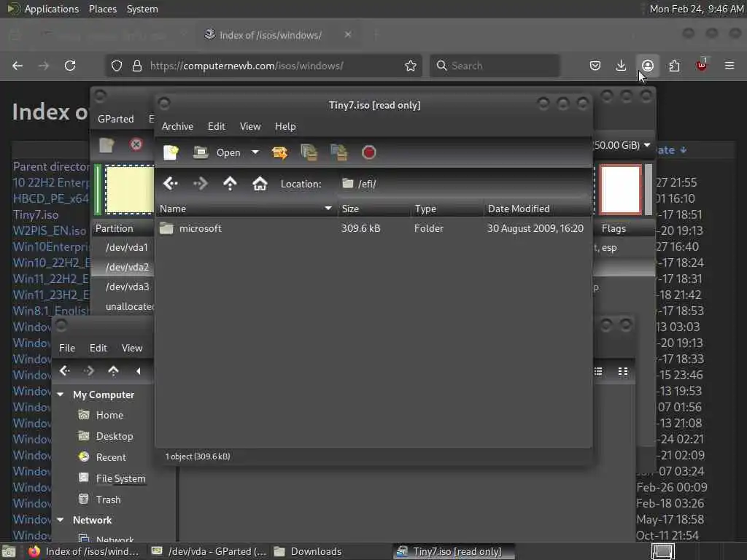Screen dimensions: 747x560
Task: Click the GParted new partition icon
Action: (107, 145)
